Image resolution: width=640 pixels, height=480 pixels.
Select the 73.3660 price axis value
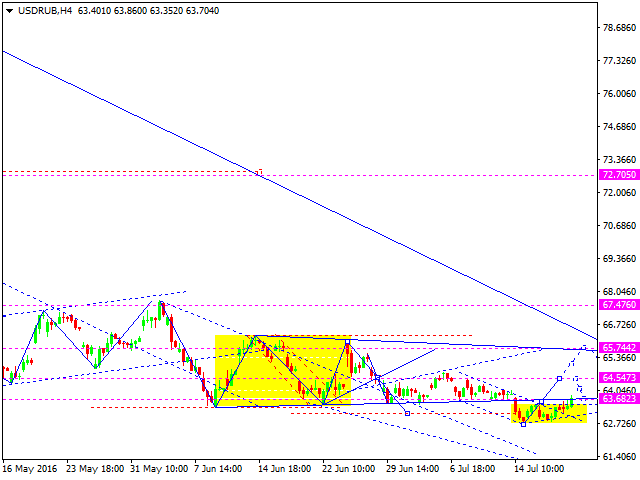tap(619, 159)
